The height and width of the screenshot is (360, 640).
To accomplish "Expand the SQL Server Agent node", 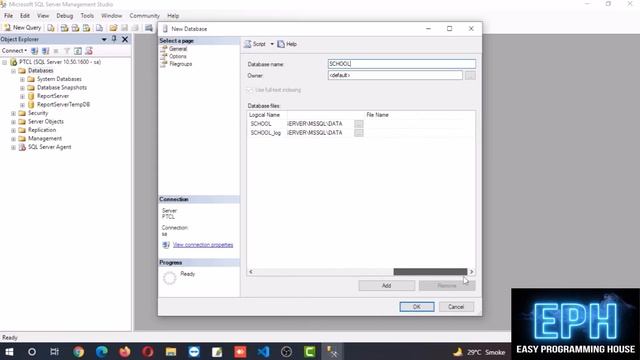I will (13, 147).
